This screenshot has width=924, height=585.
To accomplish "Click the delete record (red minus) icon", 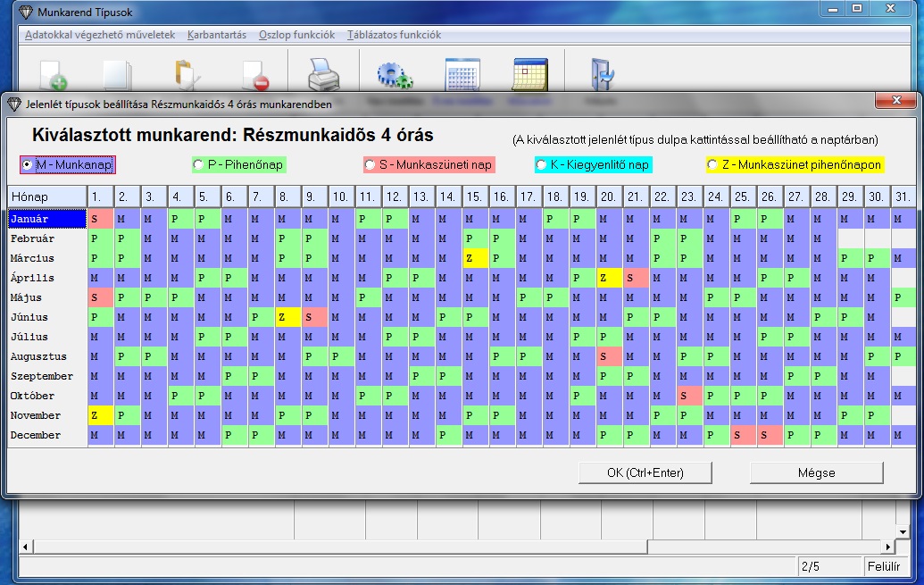I will click(255, 75).
